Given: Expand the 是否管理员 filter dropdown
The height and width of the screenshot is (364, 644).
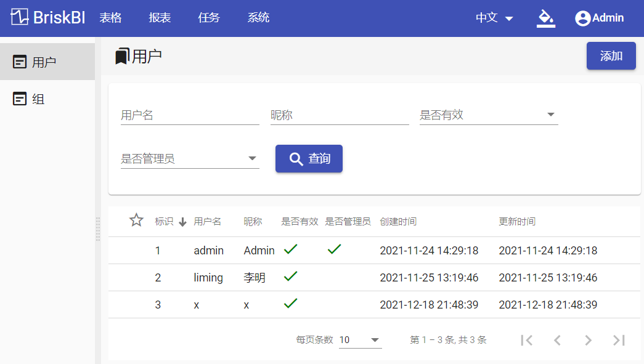Looking at the screenshot, I should click(190, 159).
